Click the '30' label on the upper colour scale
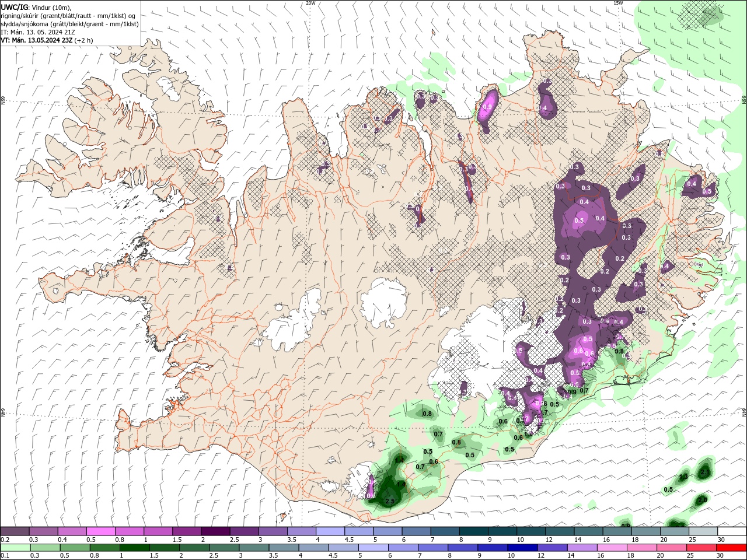 pos(721,540)
